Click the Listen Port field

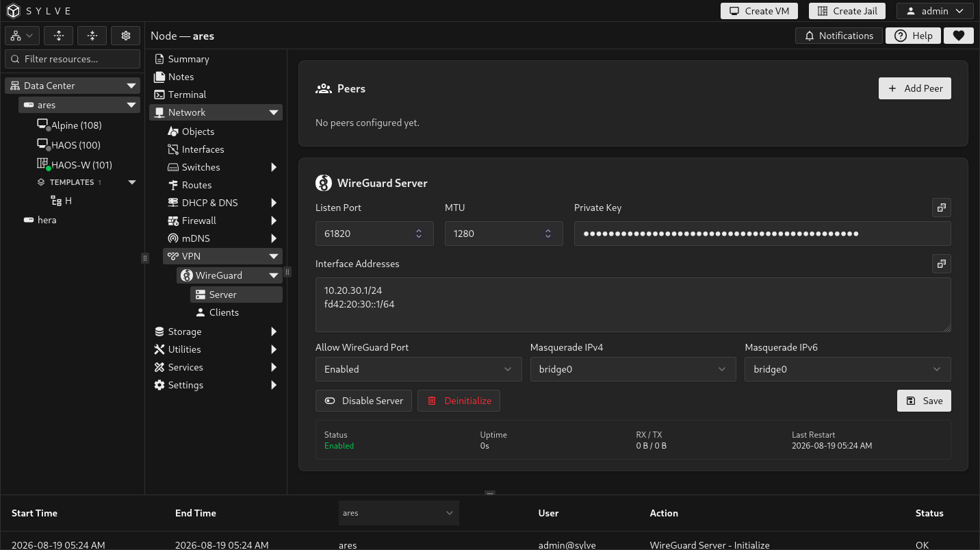(x=374, y=234)
